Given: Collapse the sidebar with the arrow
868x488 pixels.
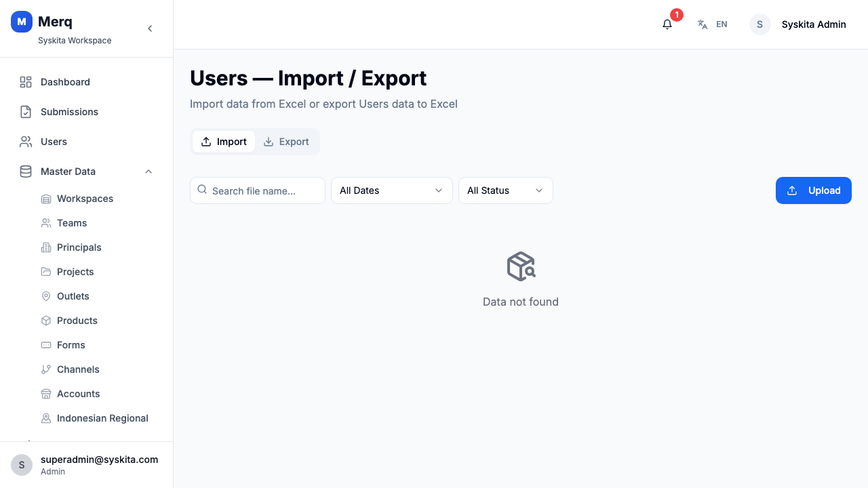Looking at the screenshot, I should [150, 28].
